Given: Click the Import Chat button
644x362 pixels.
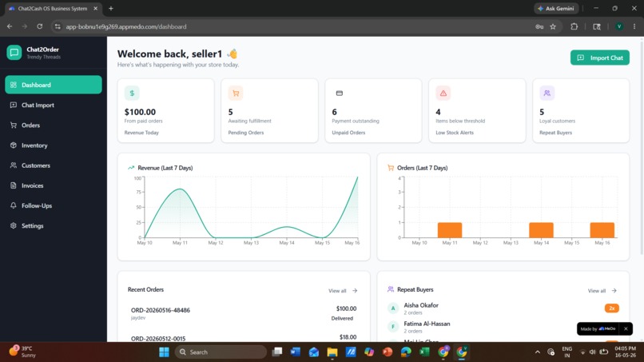Looking at the screenshot, I should [599, 58].
